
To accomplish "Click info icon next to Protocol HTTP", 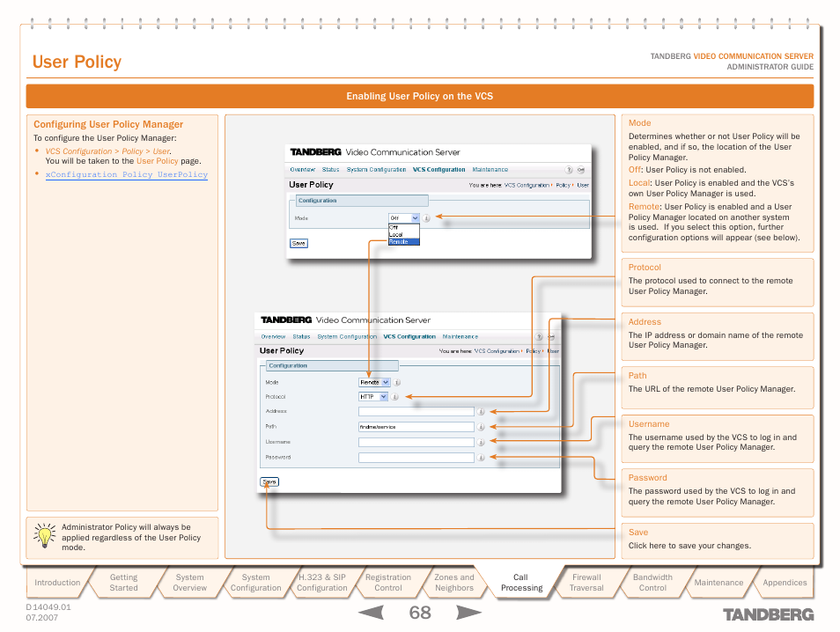I will (394, 397).
